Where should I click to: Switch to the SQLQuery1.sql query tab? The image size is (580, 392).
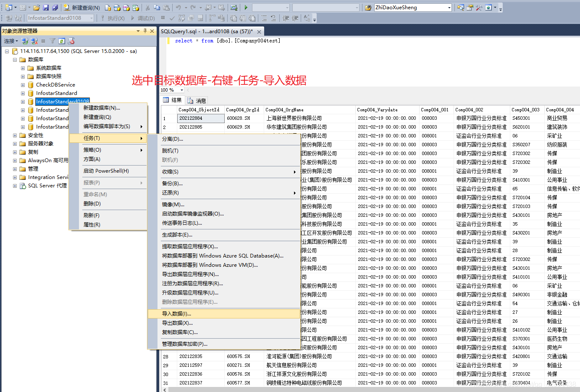coord(207,32)
